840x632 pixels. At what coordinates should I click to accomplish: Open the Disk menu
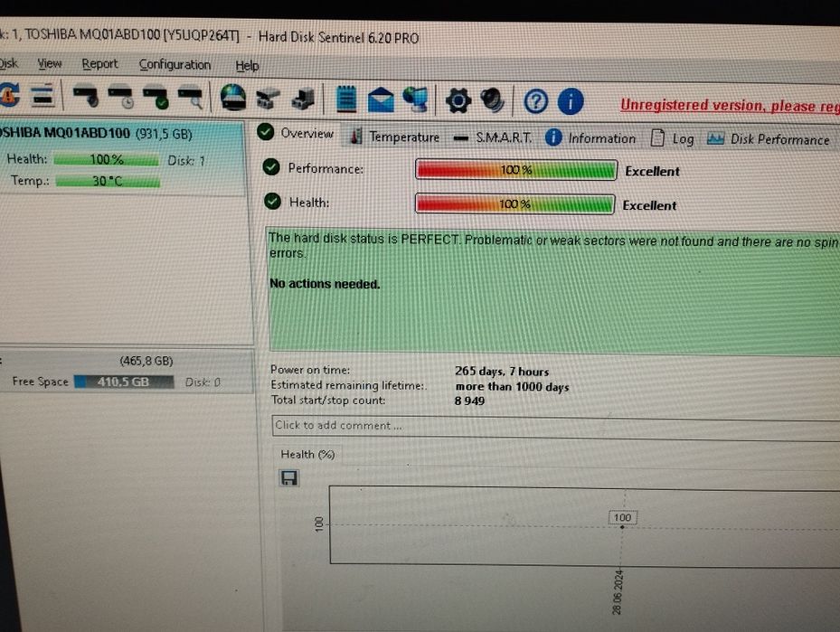click(x=8, y=63)
